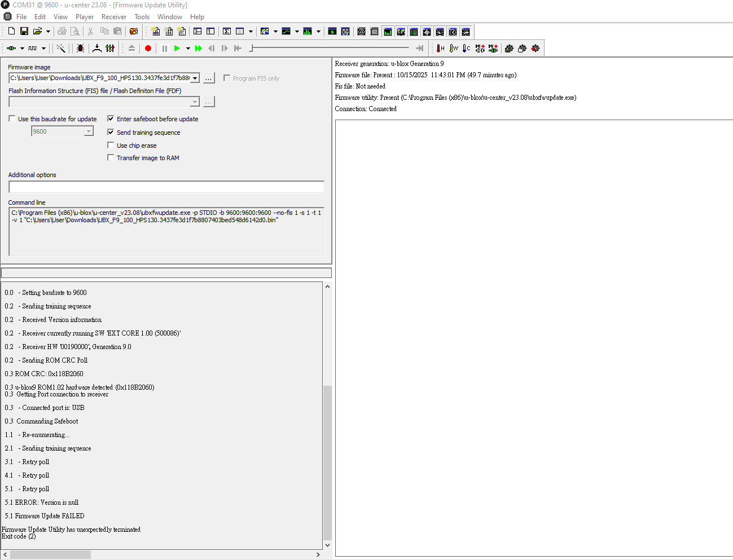
Task: Click the debug bug icon
Action: pos(81,48)
